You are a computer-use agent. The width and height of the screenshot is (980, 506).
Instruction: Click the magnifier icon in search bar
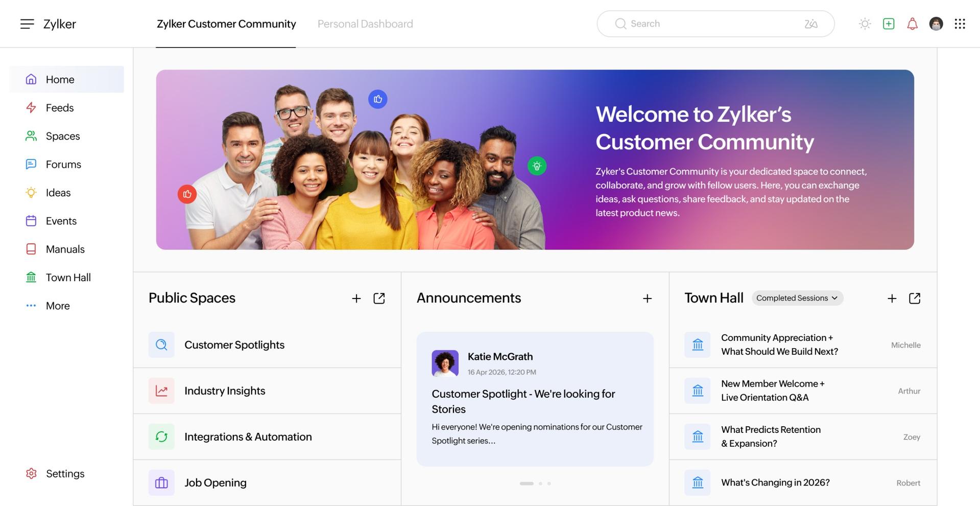pos(620,24)
